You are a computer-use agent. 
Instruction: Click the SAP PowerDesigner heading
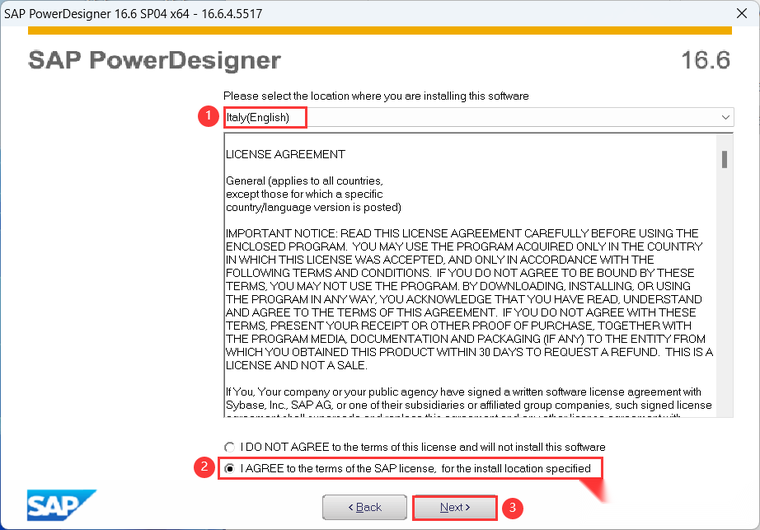point(154,61)
